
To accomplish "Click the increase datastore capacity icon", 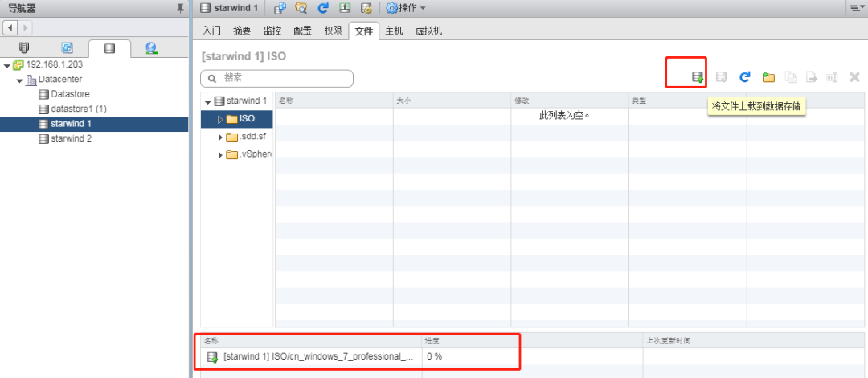I will coord(344,8).
